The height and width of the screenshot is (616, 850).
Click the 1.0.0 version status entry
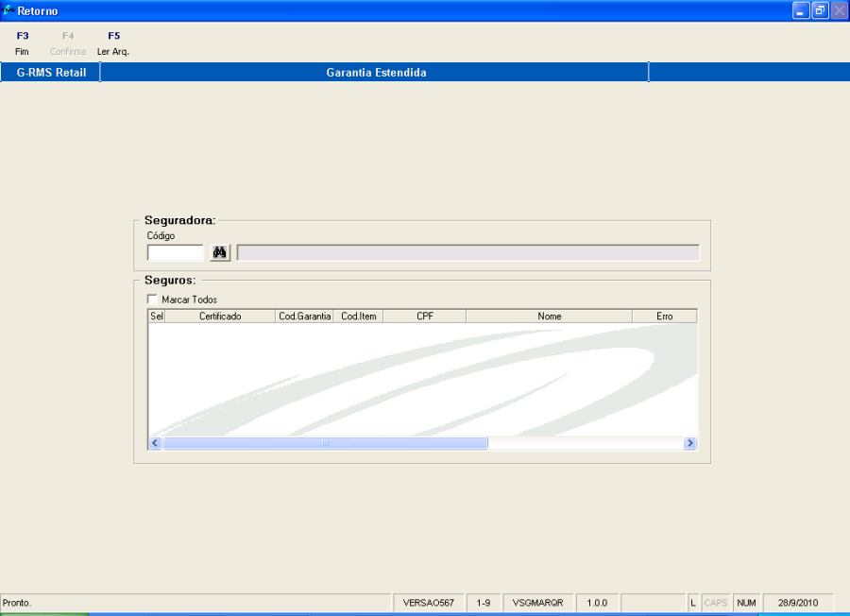click(x=597, y=603)
